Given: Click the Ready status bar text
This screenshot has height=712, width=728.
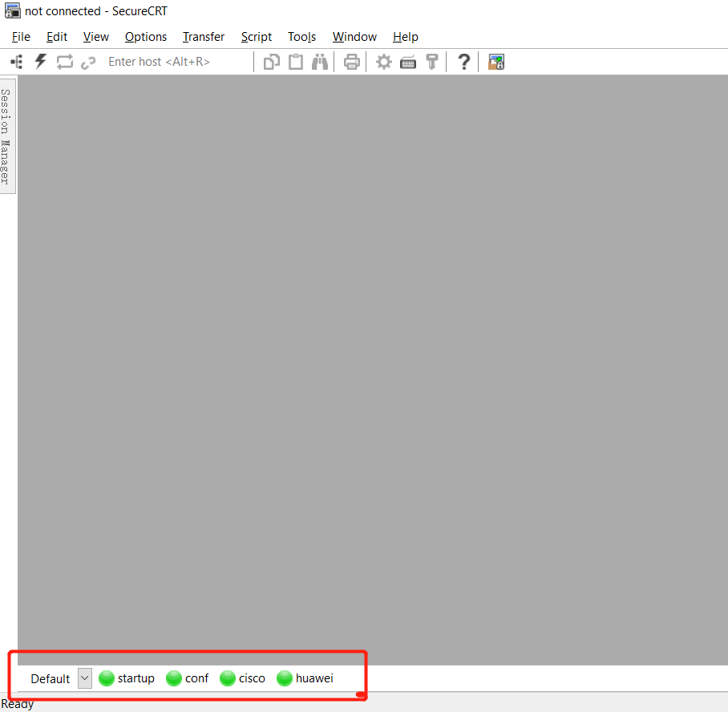Looking at the screenshot, I should click(17, 704).
